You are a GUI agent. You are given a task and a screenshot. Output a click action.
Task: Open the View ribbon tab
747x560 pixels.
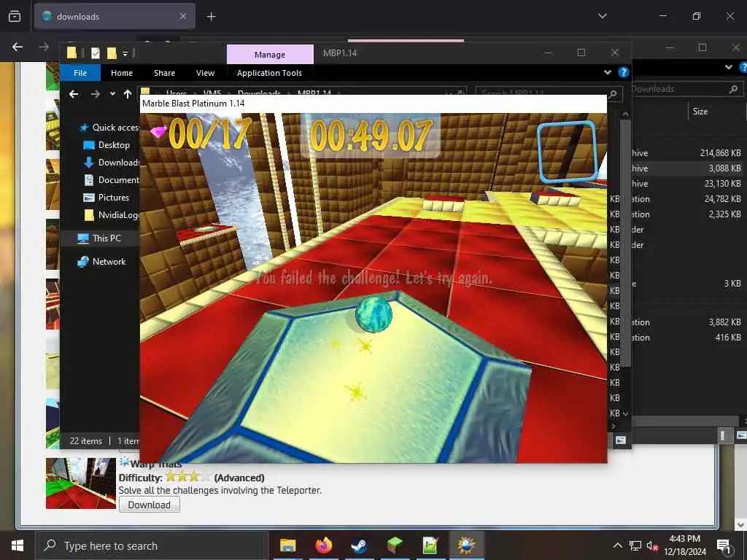point(205,73)
